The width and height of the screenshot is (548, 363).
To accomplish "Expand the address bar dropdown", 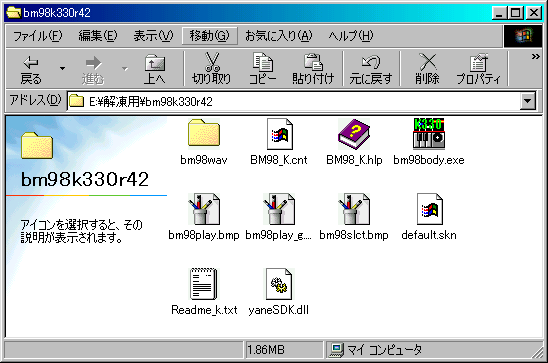I will (528, 101).
